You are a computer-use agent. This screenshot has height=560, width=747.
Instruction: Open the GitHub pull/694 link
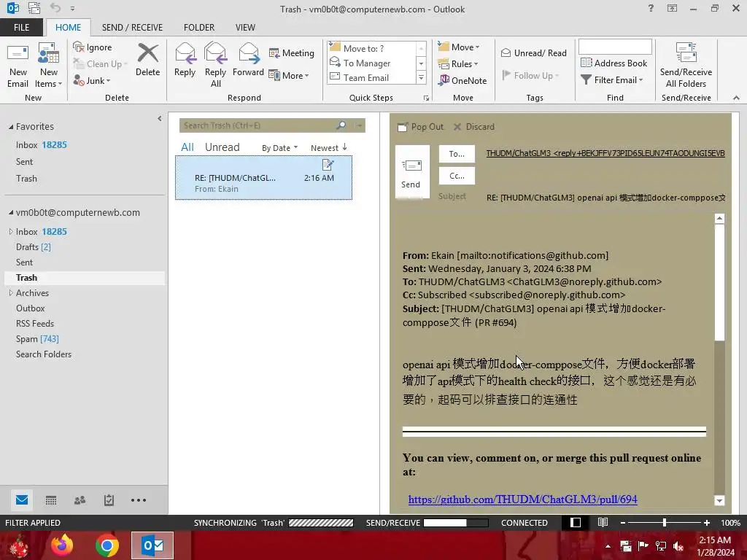coord(522,499)
